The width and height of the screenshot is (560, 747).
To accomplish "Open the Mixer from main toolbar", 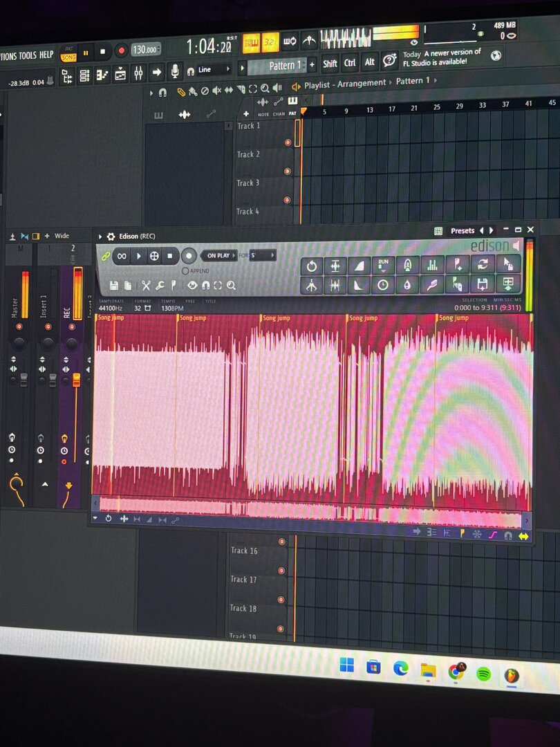I will (138, 73).
